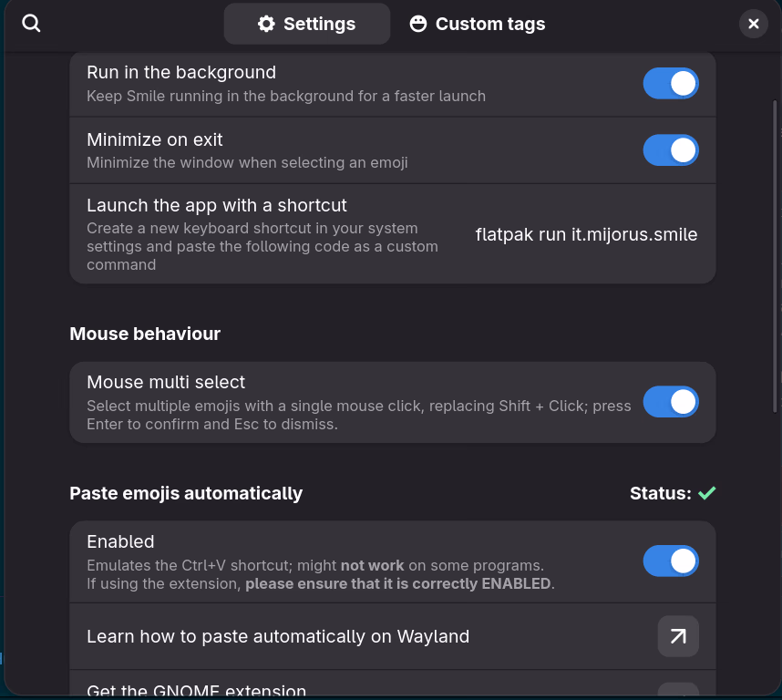This screenshot has height=700, width=782.
Task: Click the green checkmark next to Status
Action: point(707,493)
